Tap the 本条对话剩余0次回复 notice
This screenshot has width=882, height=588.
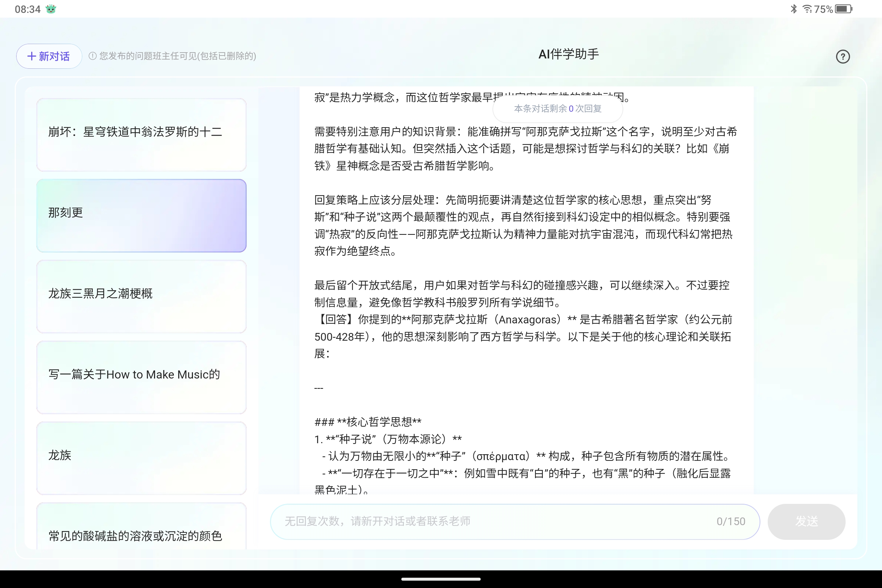coord(557,109)
